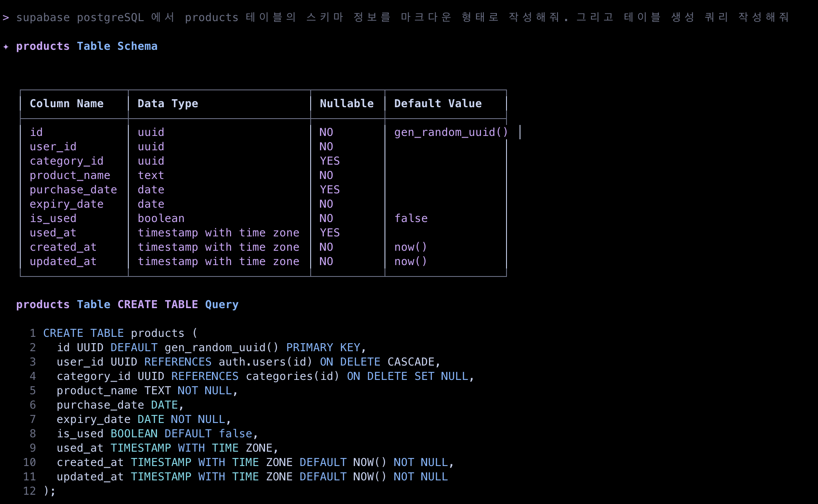Click the sparkle icon before products heading
Screen dimensions: 818x504
tap(6, 46)
